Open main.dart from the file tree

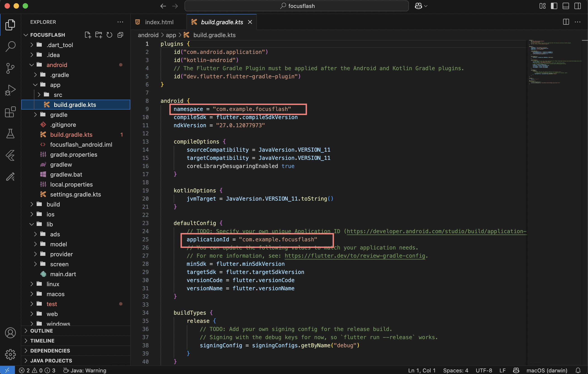pyautogui.click(x=63, y=274)
